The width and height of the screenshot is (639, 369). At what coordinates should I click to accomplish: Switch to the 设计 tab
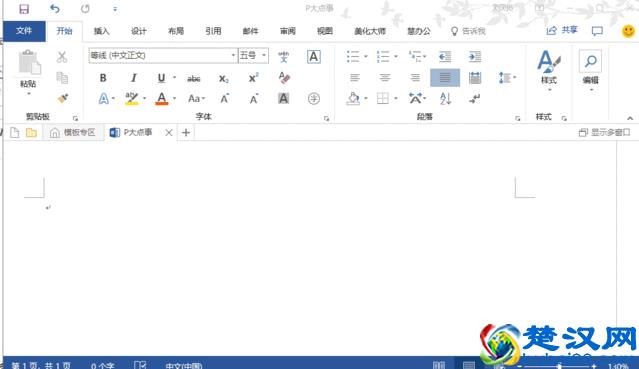(x=139, y=31)
